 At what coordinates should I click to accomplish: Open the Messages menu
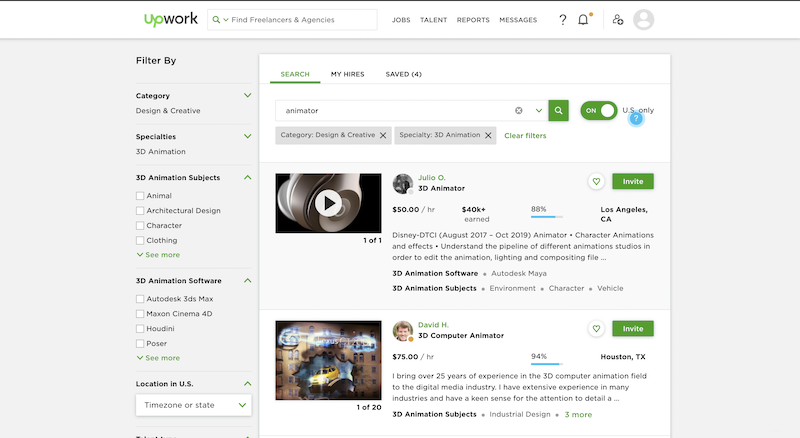pyautogui.click(x=518, y=20)
